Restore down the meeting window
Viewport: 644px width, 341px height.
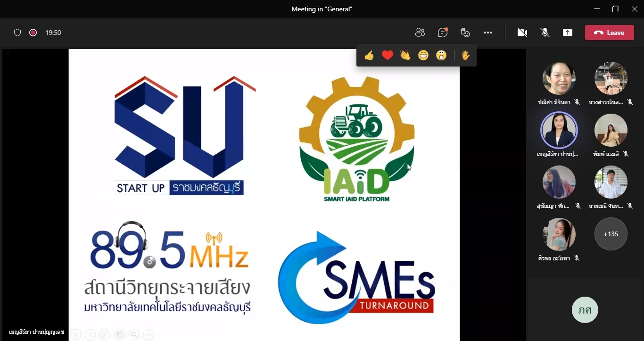click(x=616, y=9)
